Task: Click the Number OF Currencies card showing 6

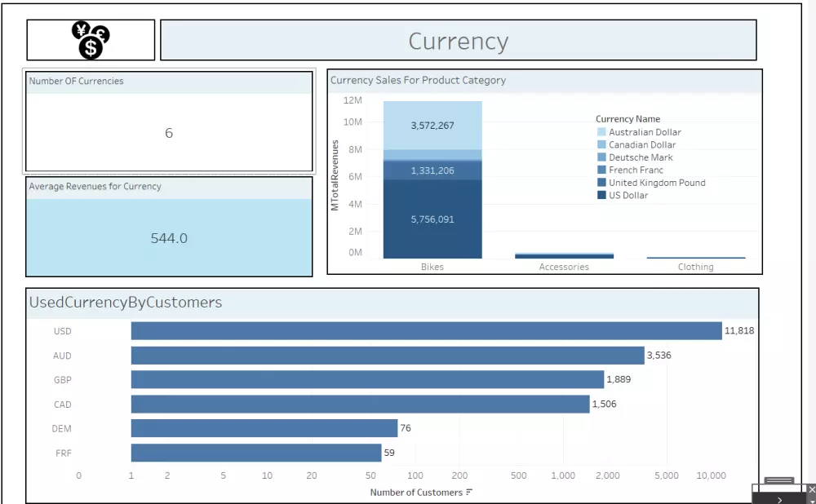Action: [169, 132]
